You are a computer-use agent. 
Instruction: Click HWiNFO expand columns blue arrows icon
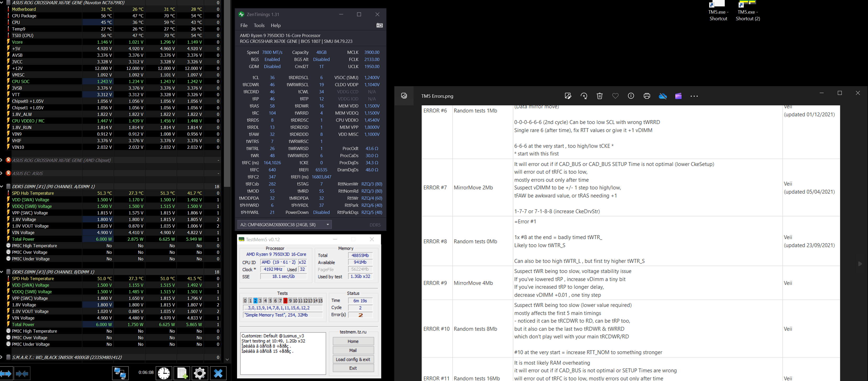(6, 374)
